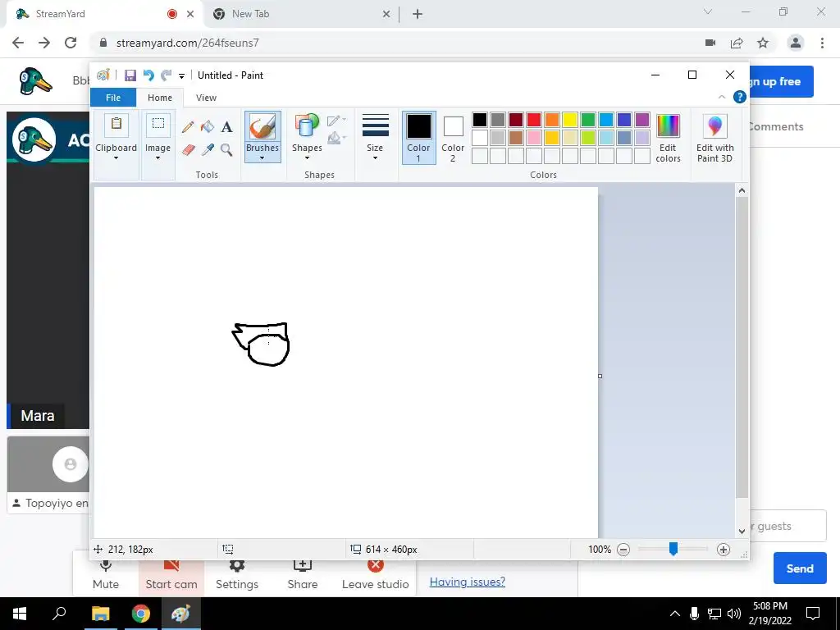This screenshot has width=840, height=630.
Task: Select the Pencil tool in Paint
Action: click(x=188, y=127)
